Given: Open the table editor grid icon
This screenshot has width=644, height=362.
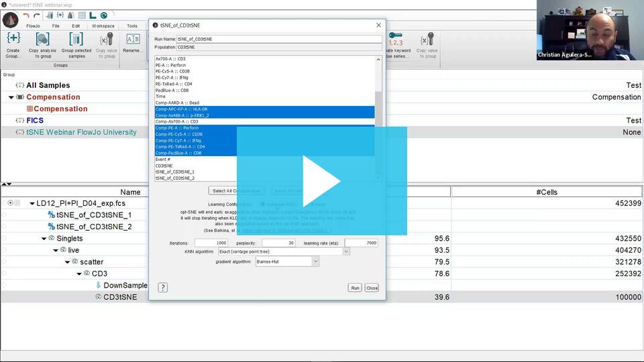Looking at the screenshot, I should pos(82,15).
